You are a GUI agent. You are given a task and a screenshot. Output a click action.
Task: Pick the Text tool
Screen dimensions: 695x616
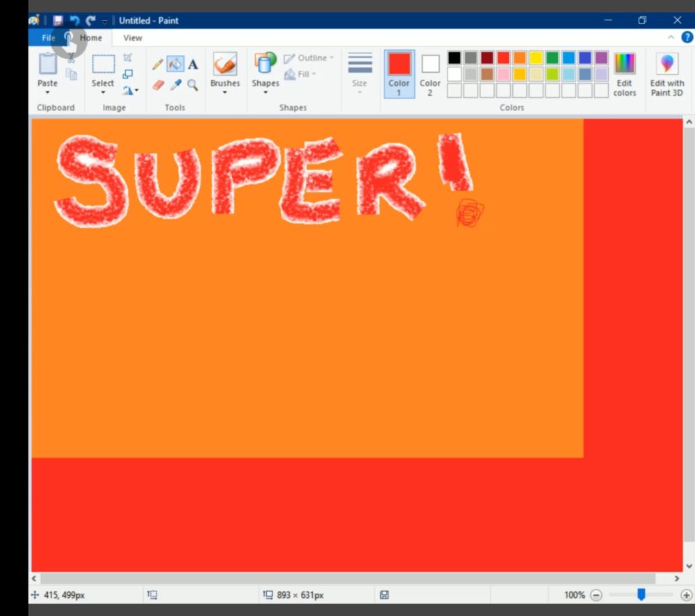[193, 63]
